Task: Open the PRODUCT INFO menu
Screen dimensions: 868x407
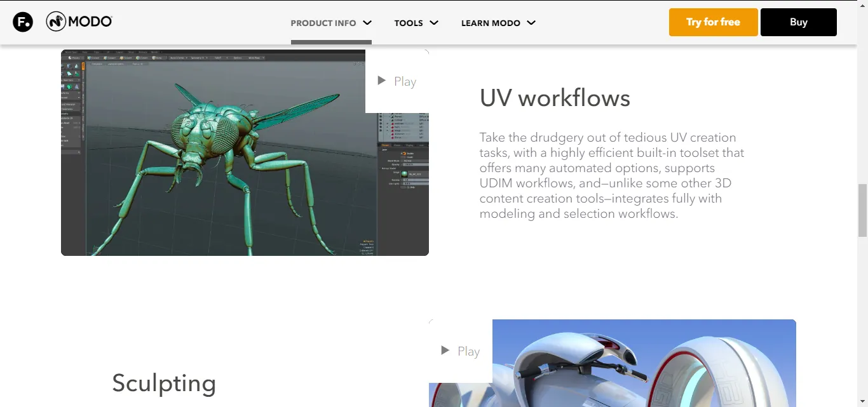Action: (x=323, y=23)
